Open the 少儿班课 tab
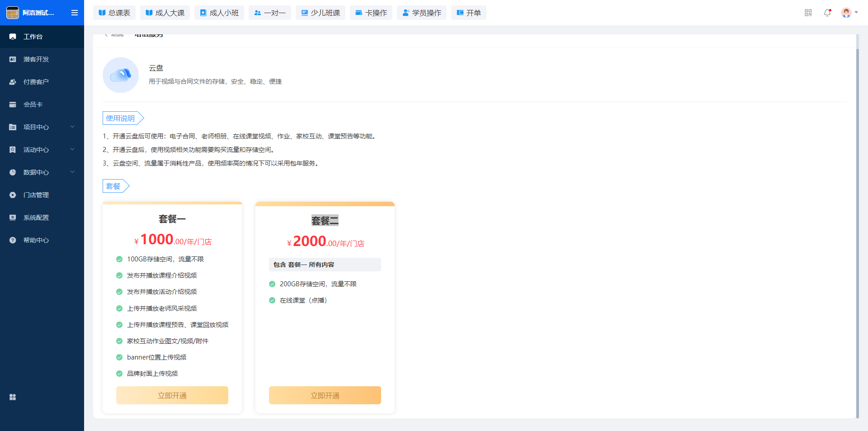The width and height of the screenshot is (868, 431). coord(321,13)
